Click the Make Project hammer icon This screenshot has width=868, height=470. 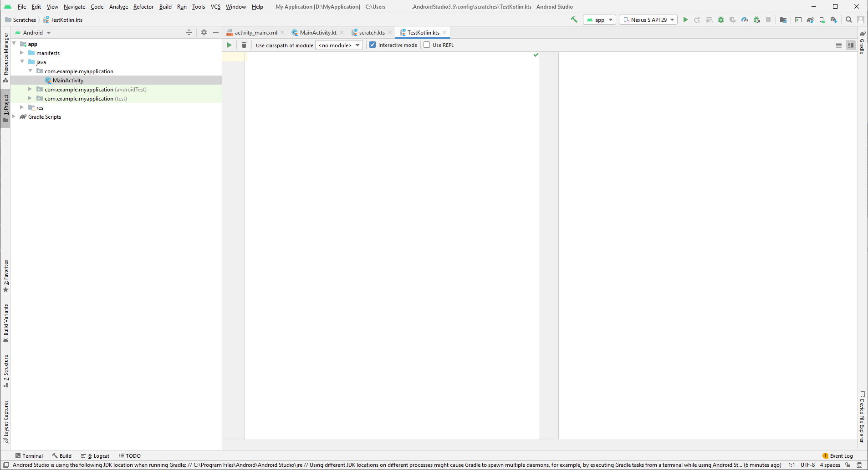tap(574, 20)
